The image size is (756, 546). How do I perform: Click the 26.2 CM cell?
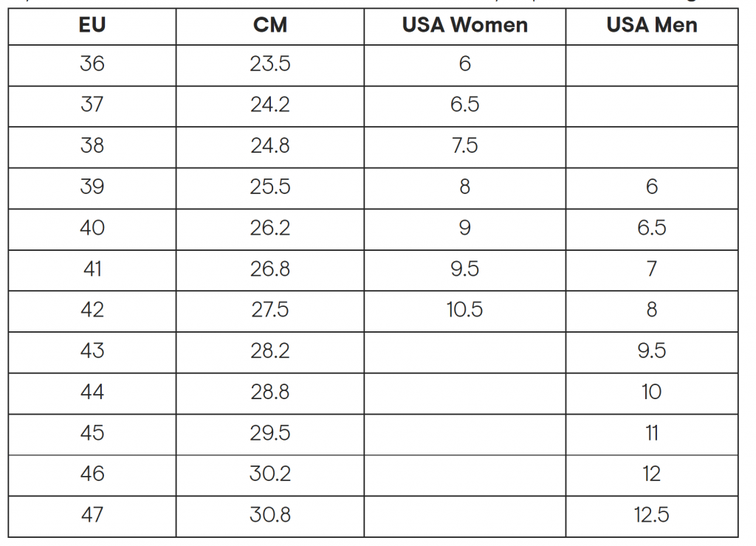(x=270, y=229)
